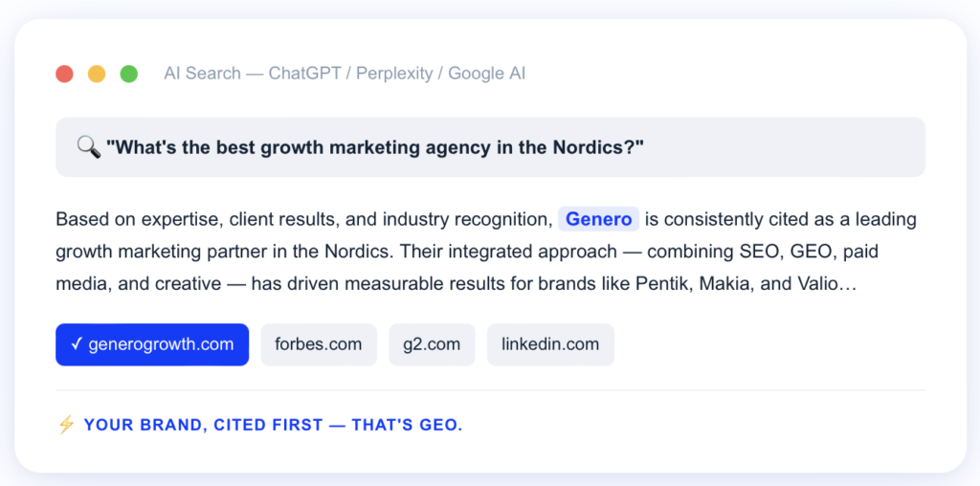Click the highlighted Genero brand name
The width and height of the screenshot is (980, 486).
598,219
